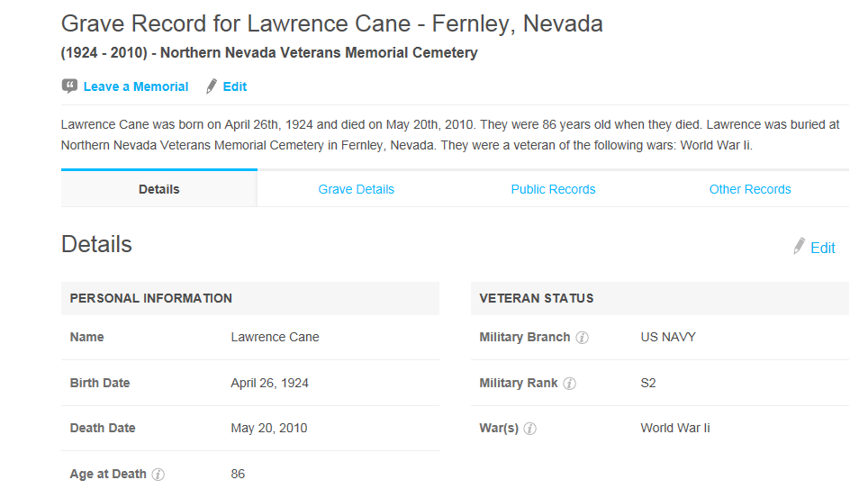Click Edit link in Details heading row
Viewport: 868px width, 498px height.
click(x=823, y=249)
